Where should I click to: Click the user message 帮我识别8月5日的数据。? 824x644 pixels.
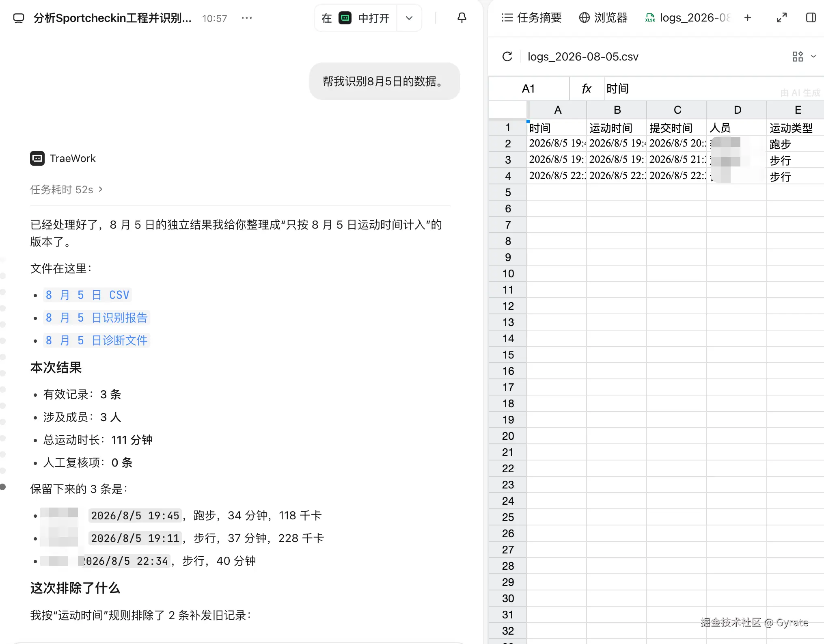tap(384, 81)
